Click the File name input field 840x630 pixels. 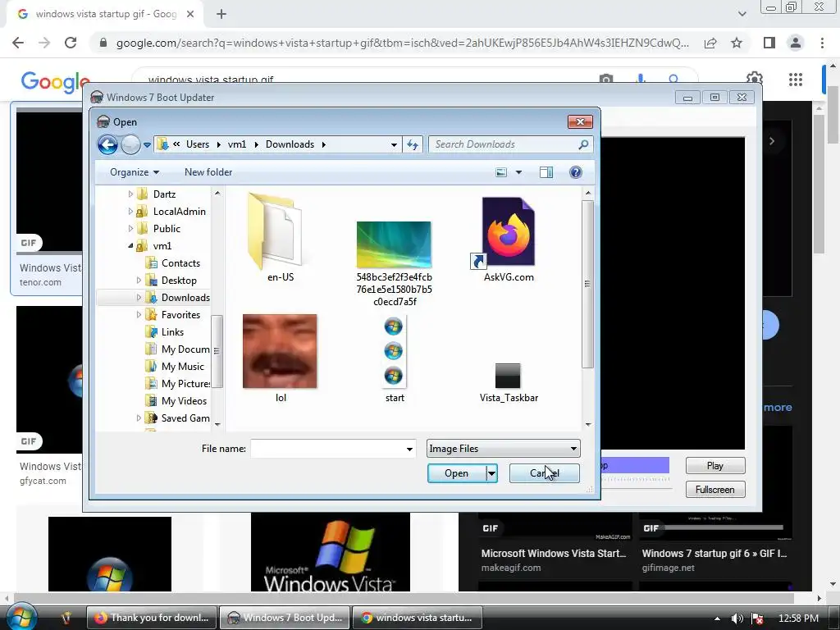click(x=326, y=449)
